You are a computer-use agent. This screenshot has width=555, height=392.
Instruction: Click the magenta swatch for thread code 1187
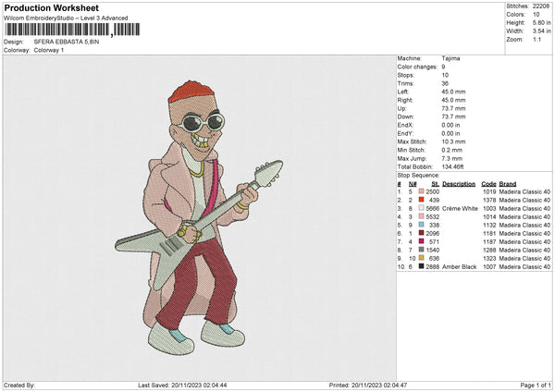click(x=421, y=241)
